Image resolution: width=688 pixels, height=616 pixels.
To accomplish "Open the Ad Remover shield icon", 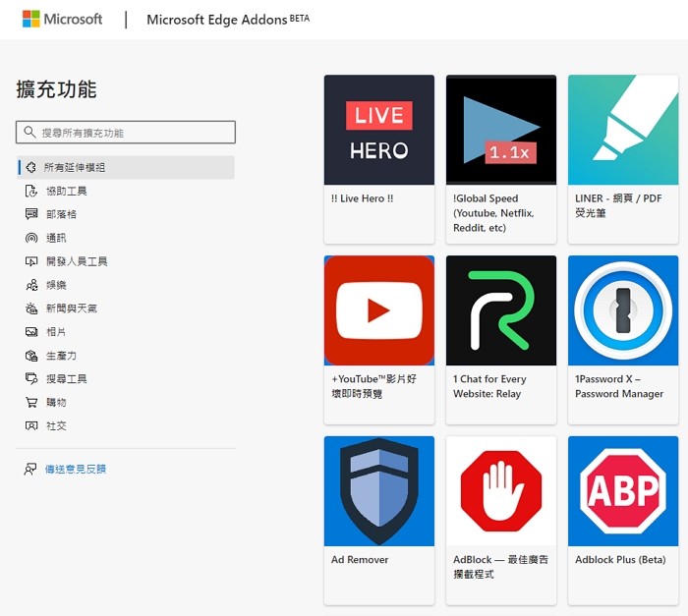I will (x=378, y=491).
